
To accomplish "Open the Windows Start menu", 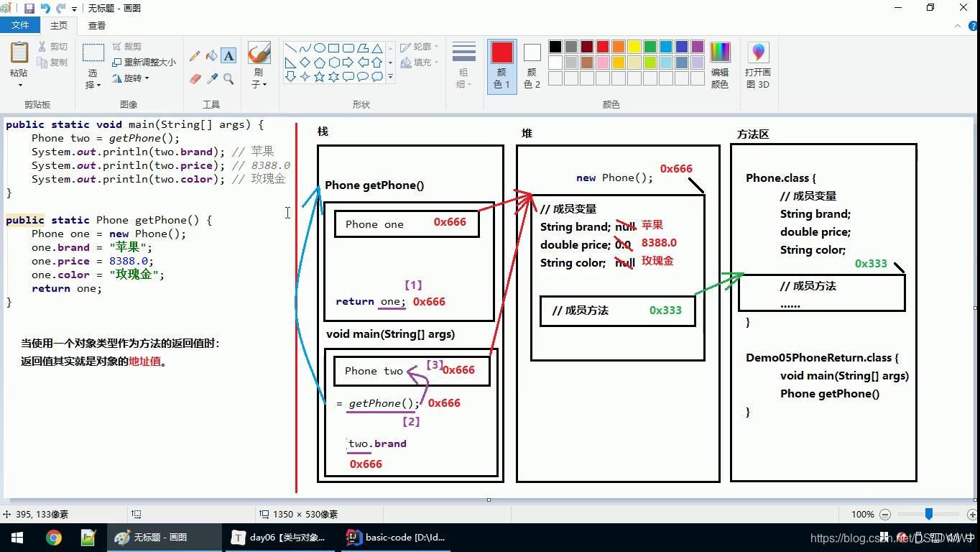I will [17, 538].
